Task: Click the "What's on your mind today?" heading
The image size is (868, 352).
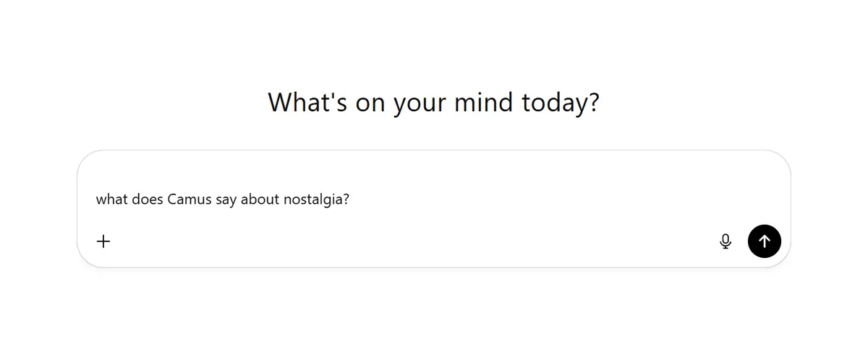Action: [434, 102]
